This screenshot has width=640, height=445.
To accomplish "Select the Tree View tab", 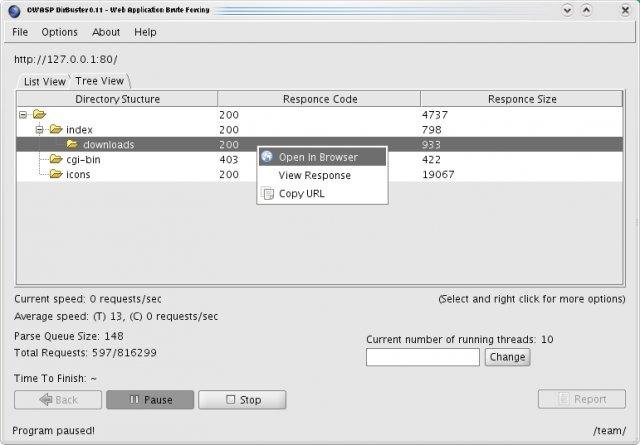I will [x=100, y=81].
